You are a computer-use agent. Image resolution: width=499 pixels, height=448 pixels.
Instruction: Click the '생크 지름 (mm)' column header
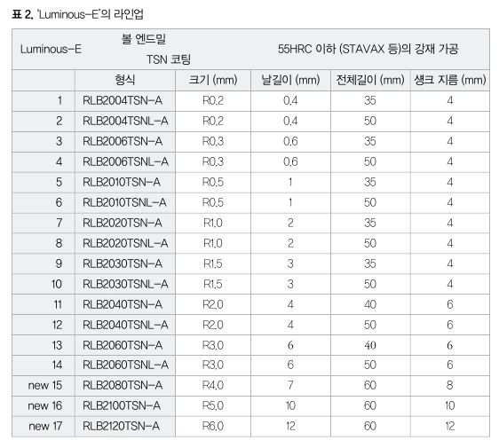(x=450, y=80)
